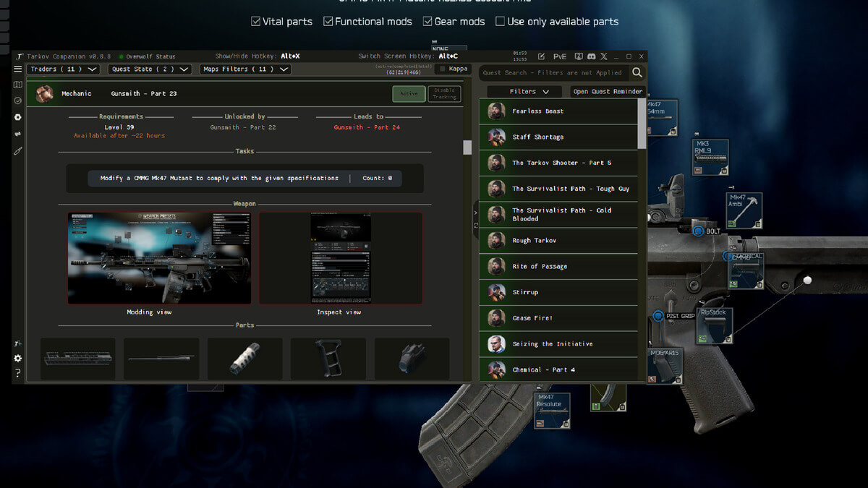Screen dimensions: 868x488
Task: Open the X (Twitter) link icon
Action: coord(604,56)
